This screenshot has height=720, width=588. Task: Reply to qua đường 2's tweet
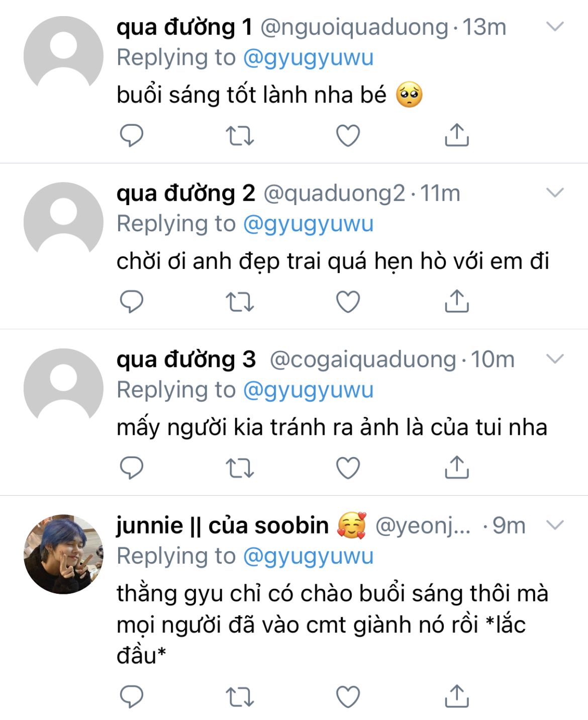pos(132,301)
